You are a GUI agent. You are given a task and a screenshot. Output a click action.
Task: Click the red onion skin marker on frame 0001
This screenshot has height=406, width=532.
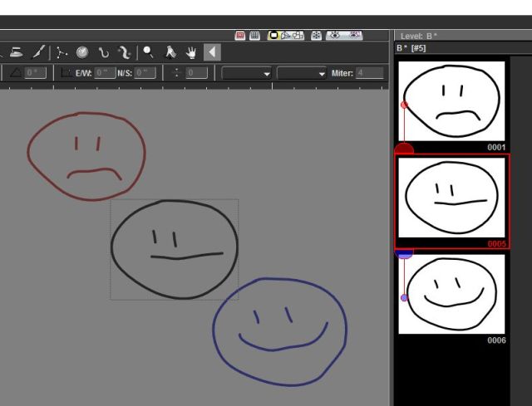[x=404, y=105]
